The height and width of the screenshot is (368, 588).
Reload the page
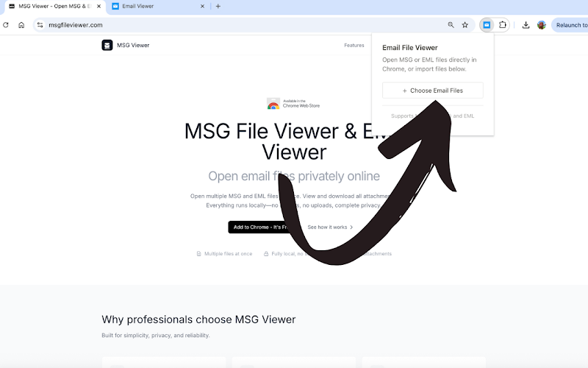coord(6,24)
